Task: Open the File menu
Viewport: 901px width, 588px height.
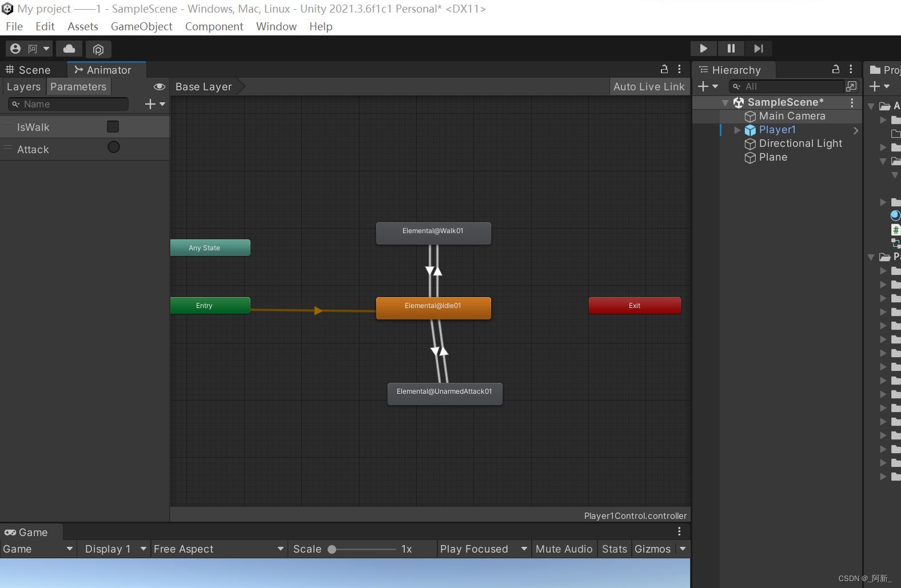Action: (14, 26)
